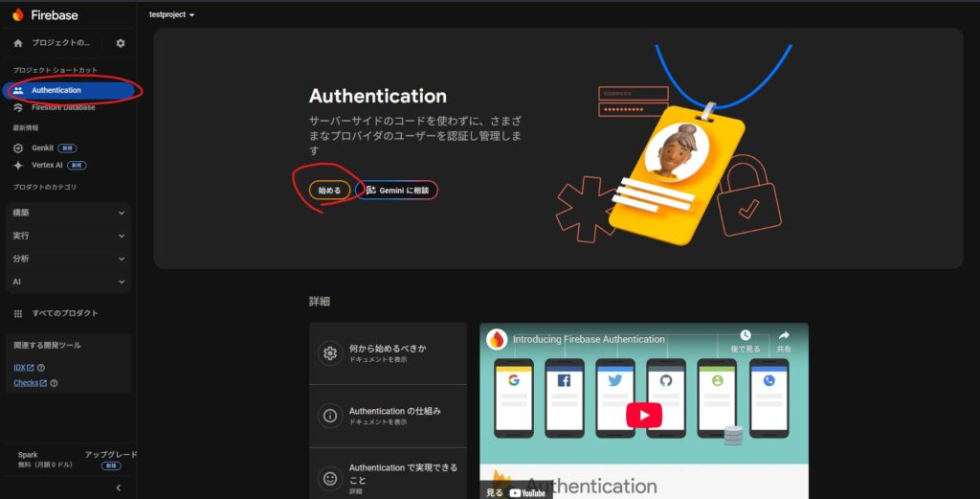Expand the 構築 category
Viewport: 980px width, 499px height.
pyautogui.click(x=68, y=213)
